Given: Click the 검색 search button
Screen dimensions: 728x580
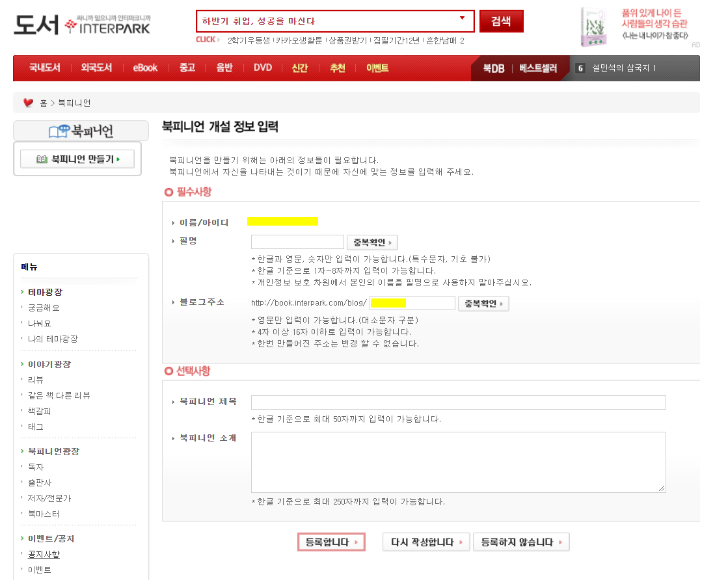Looking at the screenshot, I should pyautogui.click(x=501, y=21).
